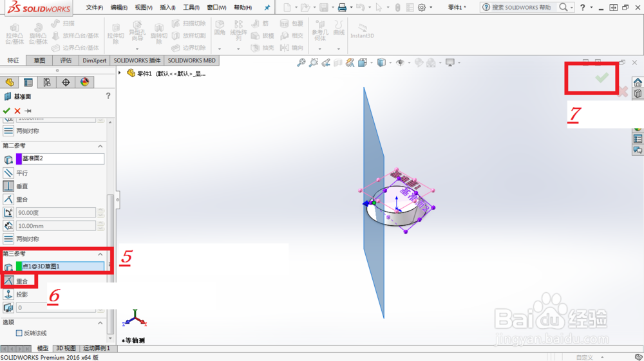Open the FeatureManager design tree tab

(x=10, y=82)
